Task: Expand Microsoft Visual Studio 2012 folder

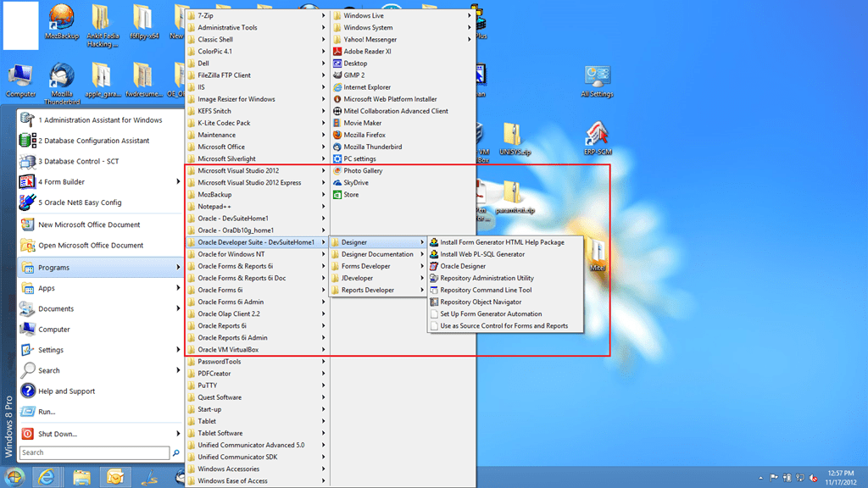Action: [x=257, y=171]
